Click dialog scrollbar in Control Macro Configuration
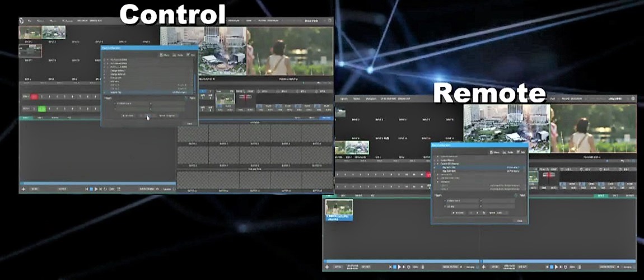Viewport: 644px width, 280px height. point(195,84)
